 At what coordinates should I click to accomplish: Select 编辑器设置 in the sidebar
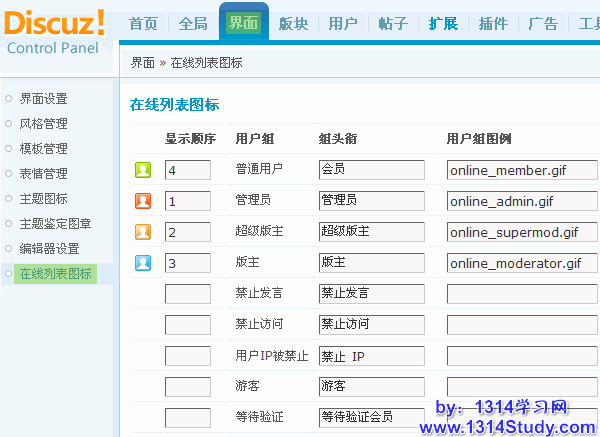pos(49,249)
